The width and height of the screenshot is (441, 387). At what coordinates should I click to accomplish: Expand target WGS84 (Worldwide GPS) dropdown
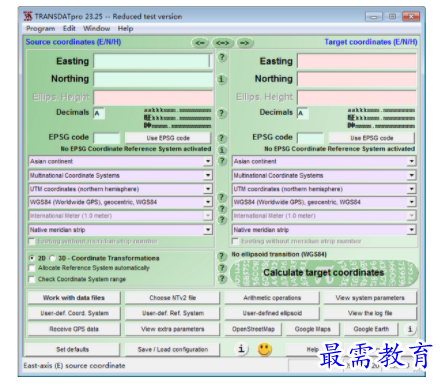click(411, 202)
